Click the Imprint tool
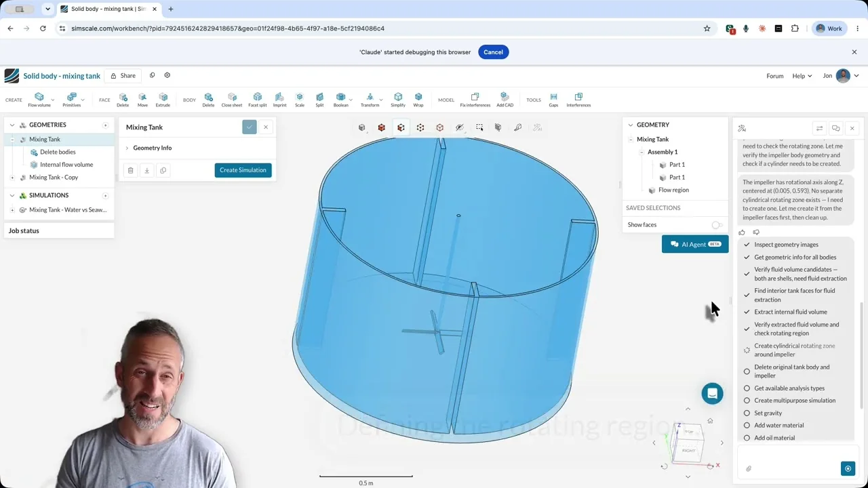Viewport: 868px width, 488px height. point(279,100)
